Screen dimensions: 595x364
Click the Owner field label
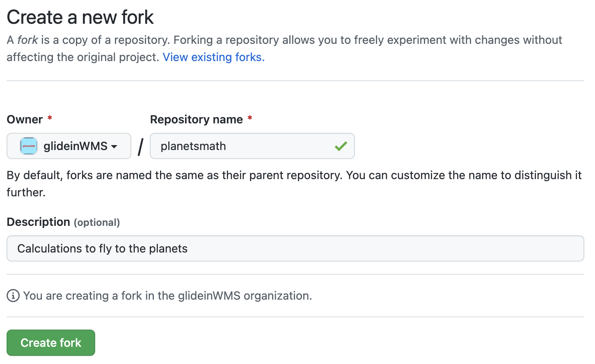[x=25, y=119]
